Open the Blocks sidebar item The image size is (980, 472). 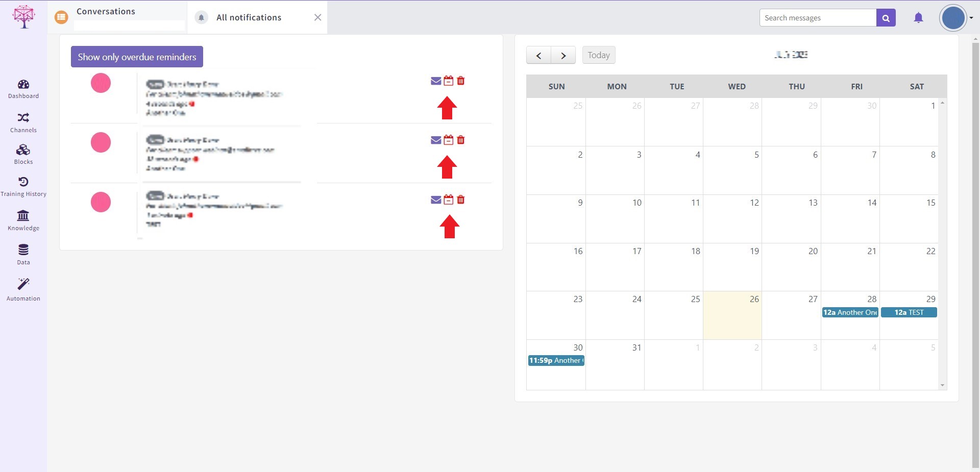click(23, 155)
